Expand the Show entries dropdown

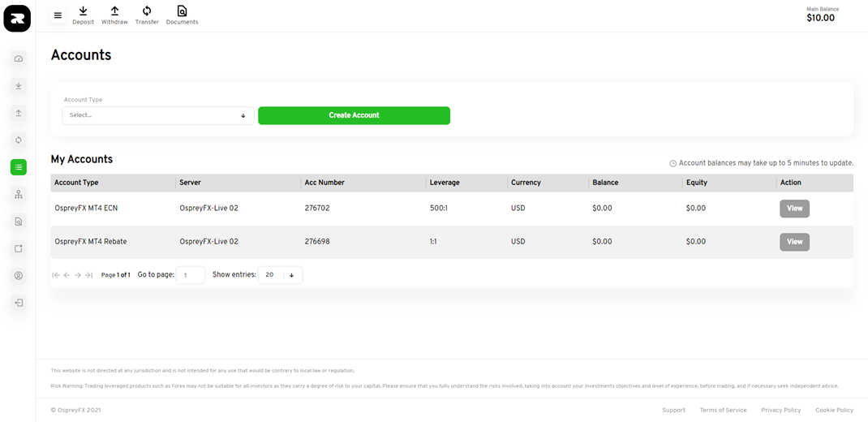[x=280, y=275]
